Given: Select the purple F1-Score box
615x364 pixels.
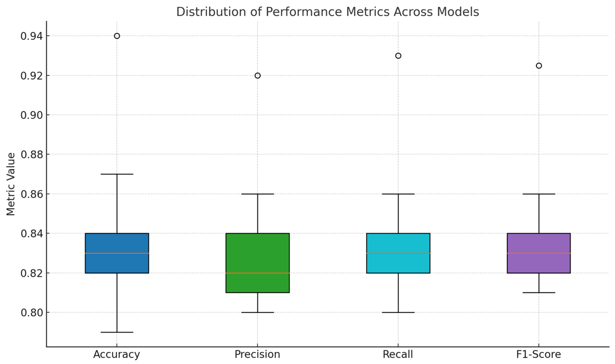Looking at the screenshot, I should 539,263.
